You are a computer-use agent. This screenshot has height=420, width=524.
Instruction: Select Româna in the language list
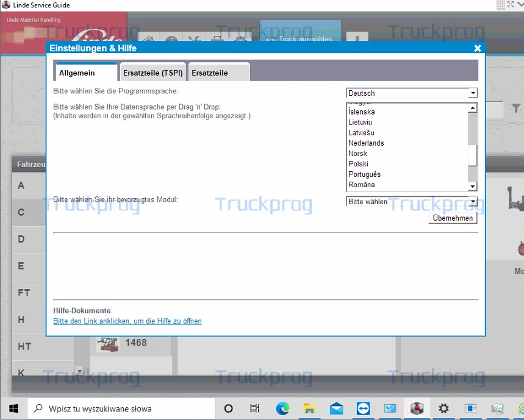tap(361, 184)
